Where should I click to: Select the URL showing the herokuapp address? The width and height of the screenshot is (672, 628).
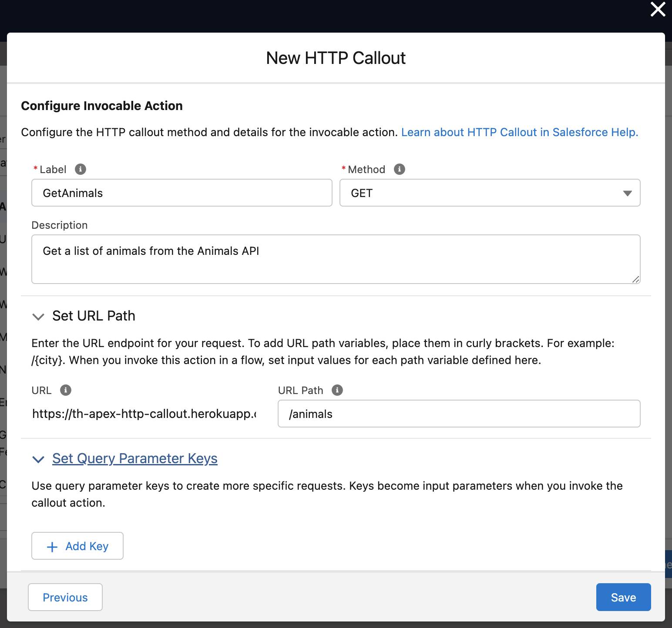click(144, 414)
